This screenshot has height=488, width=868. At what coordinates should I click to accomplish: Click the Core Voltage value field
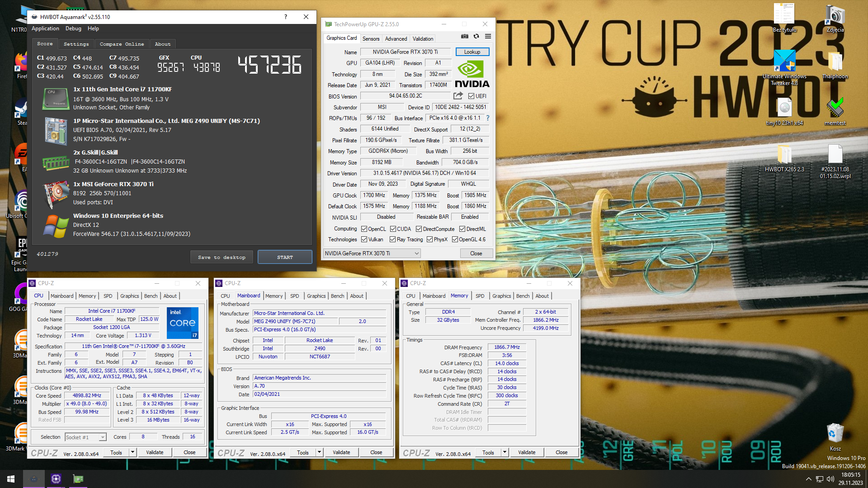[143, 336]
